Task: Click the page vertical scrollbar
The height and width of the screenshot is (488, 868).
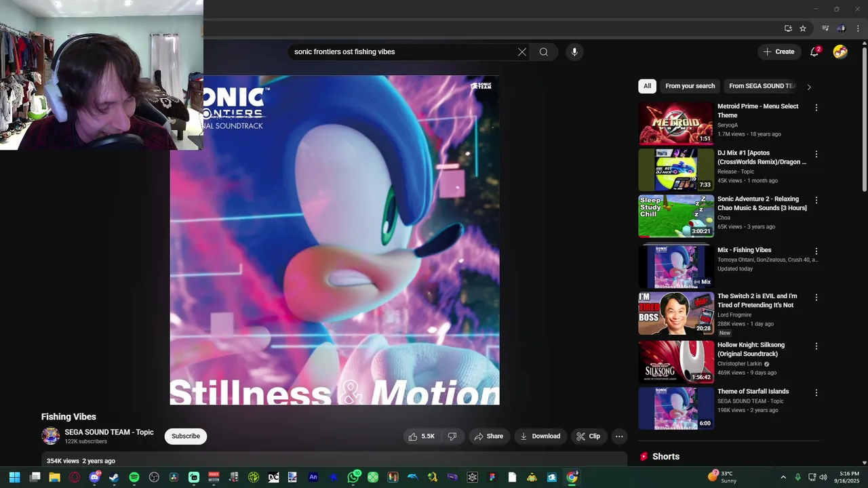Action: point(864,119)
